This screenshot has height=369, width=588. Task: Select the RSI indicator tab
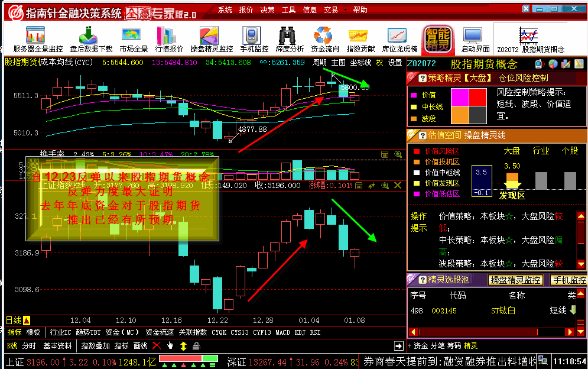point(316,332)
